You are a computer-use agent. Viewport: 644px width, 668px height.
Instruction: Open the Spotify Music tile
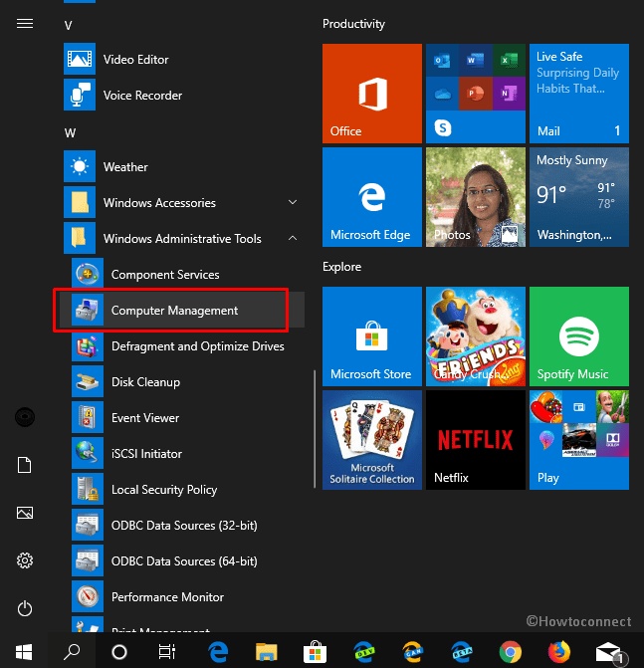579,336
